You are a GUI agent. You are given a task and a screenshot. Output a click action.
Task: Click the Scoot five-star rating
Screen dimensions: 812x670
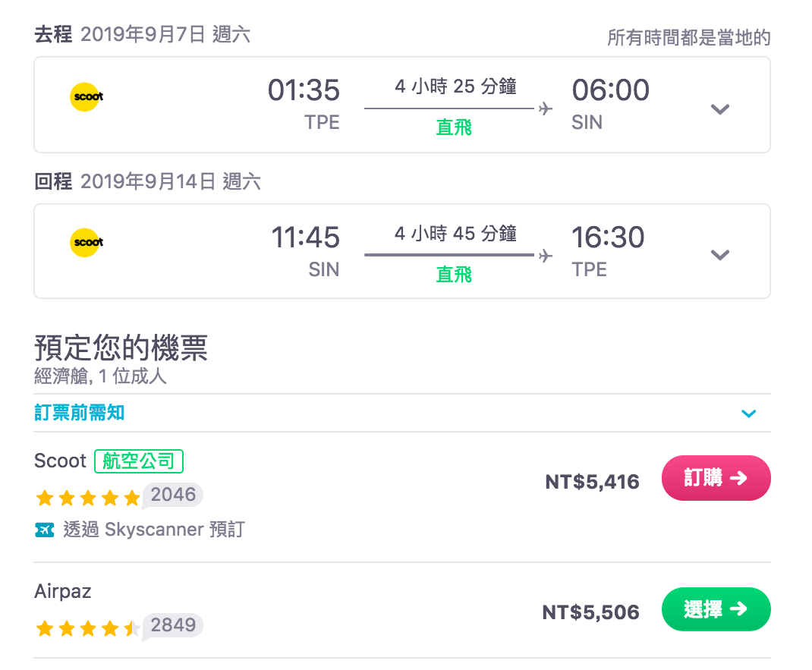pyautogui.click(x=88, y=498)
